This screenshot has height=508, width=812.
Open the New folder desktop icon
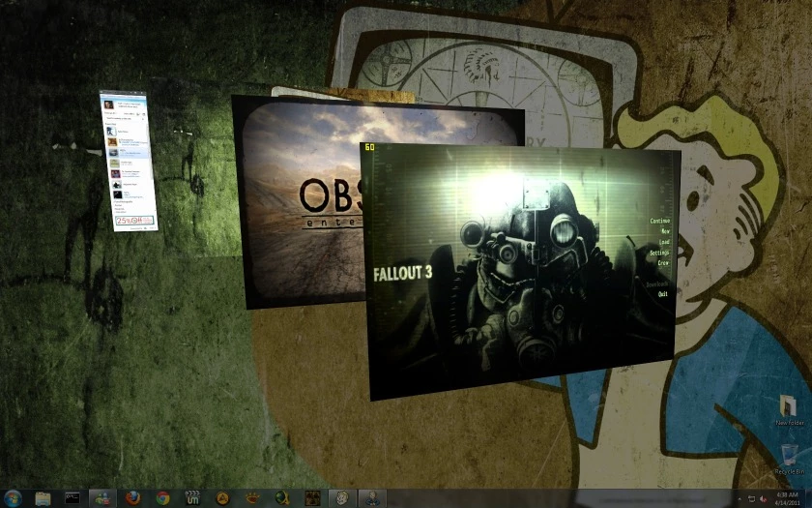click(789, 410)
